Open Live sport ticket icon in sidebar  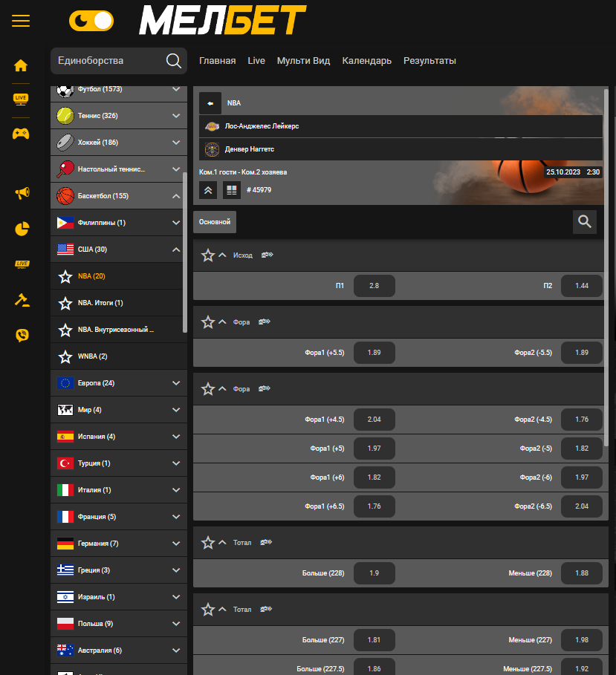click(x=22, y=264)
